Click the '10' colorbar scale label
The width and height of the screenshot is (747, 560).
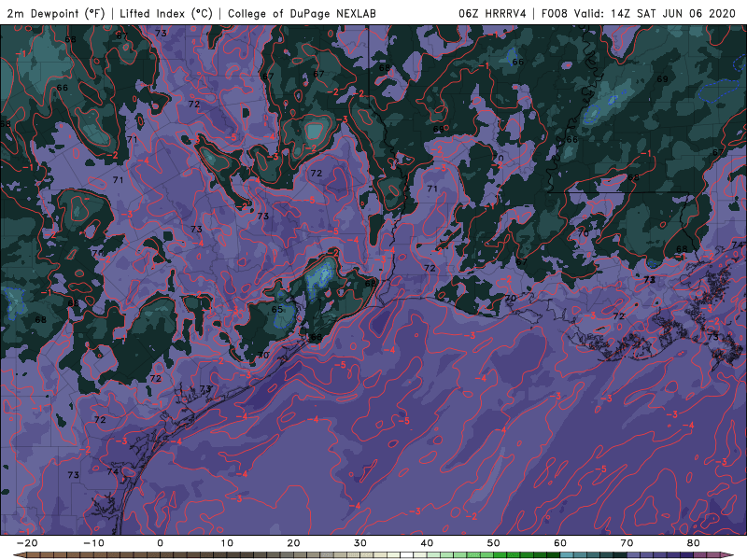click(227, 543)
